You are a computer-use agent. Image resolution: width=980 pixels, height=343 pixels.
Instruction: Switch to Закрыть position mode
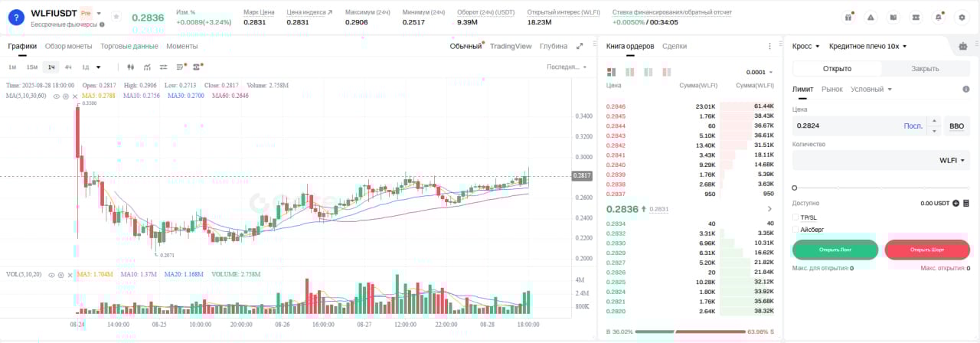coord(925,68)
